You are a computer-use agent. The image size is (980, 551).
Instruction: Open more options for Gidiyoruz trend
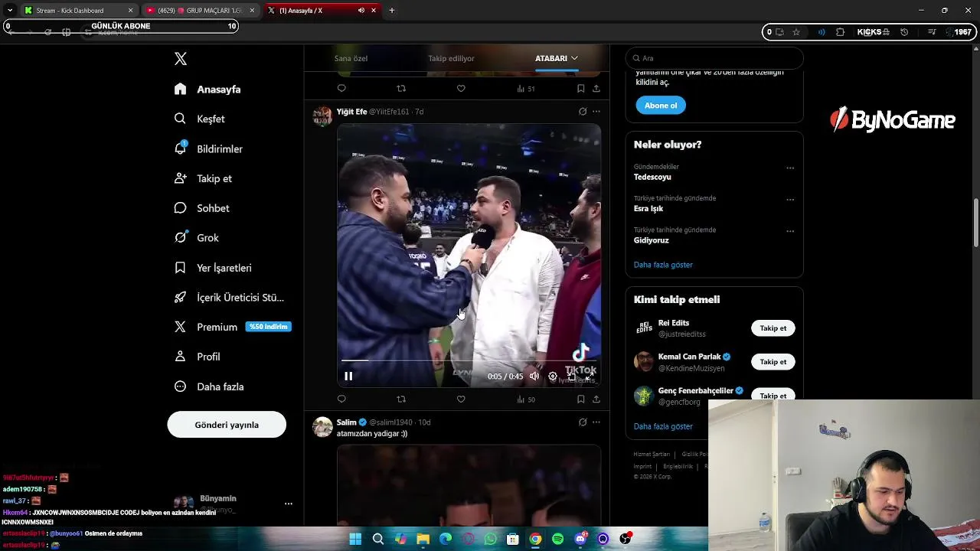(790, 231)
